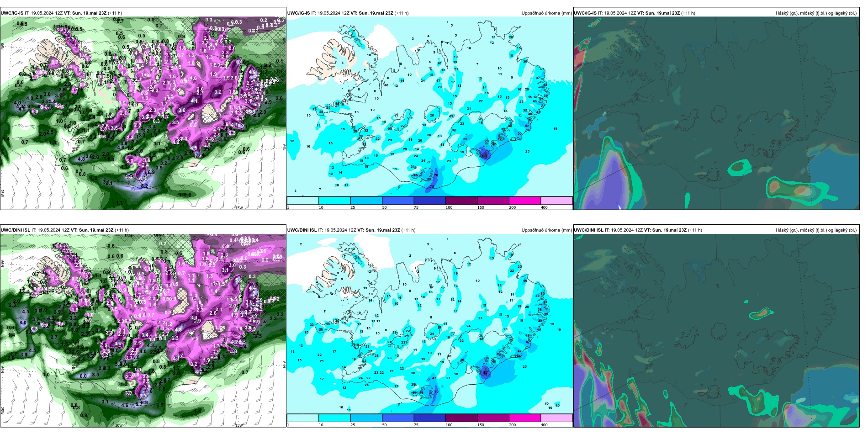Click 'Uppsöfnuð úrkoma (mm)' title on DINI ISL panel
868x434 pixels.
546,230
